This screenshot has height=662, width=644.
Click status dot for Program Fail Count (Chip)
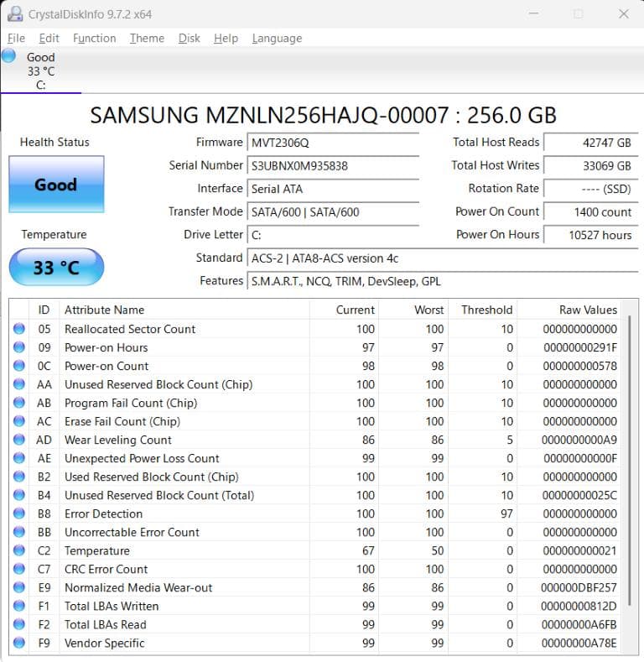(x=19, y=403)
